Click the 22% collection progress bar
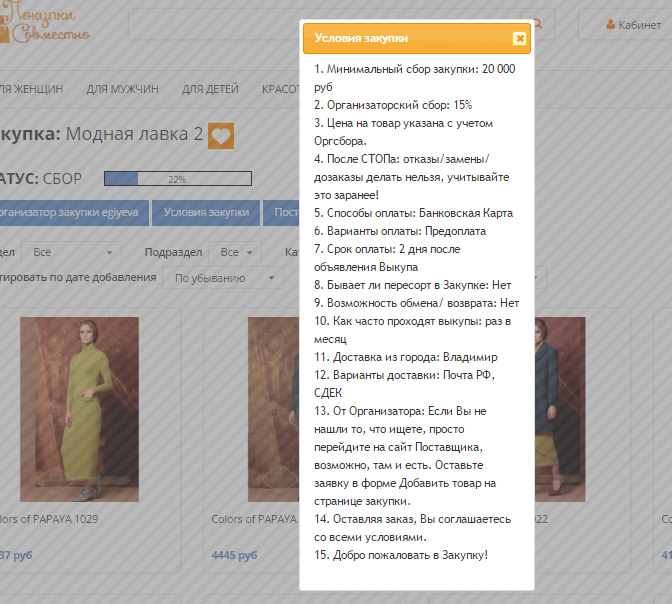This screenshot has height=604, width=672. (178, 179)
